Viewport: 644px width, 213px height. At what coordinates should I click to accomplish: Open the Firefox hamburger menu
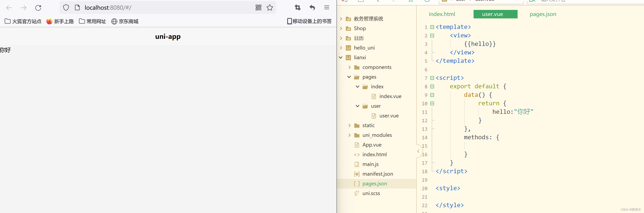(327, 7)
